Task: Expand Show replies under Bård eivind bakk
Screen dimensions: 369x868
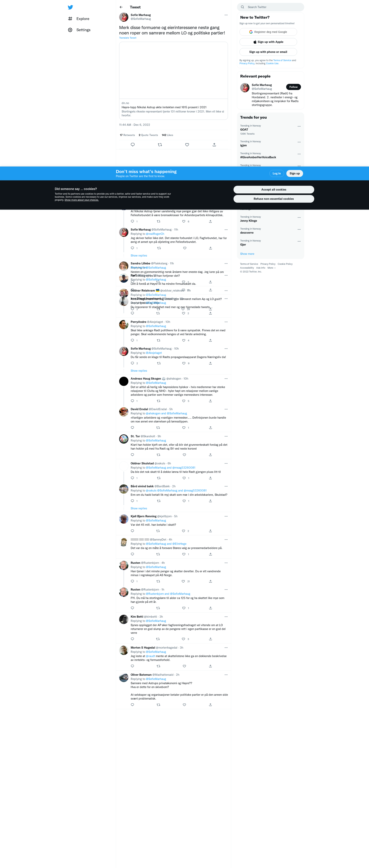Action: click(139, 508)
